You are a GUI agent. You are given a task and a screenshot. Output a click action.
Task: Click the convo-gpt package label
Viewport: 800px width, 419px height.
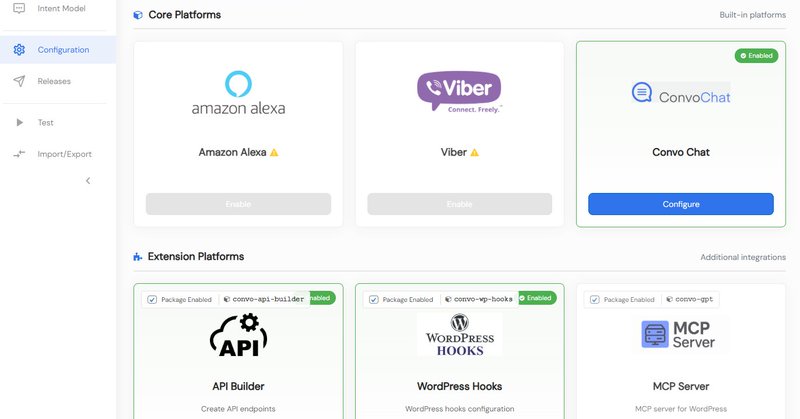(x=694, y=299)
